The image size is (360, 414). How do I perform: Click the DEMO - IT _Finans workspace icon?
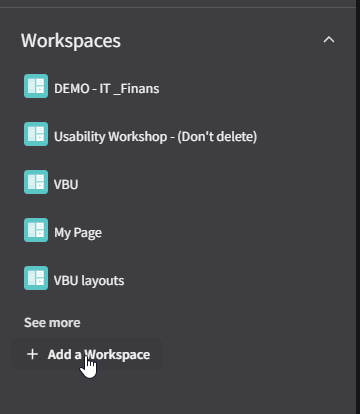click(x=36, y=86)
